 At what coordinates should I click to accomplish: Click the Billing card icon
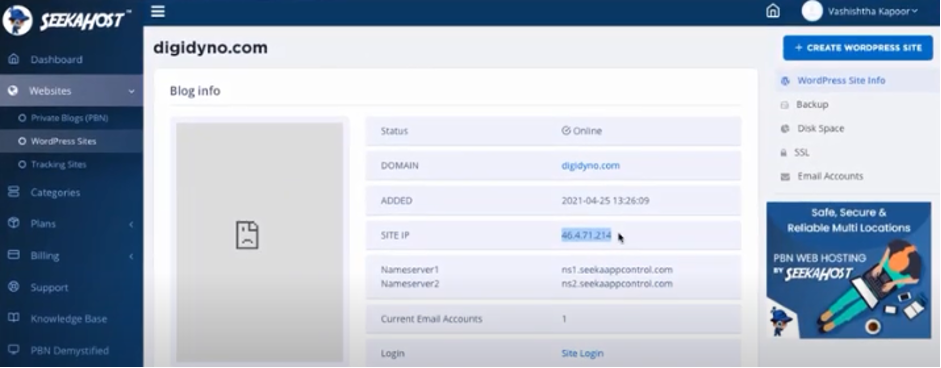pos(13,255)
